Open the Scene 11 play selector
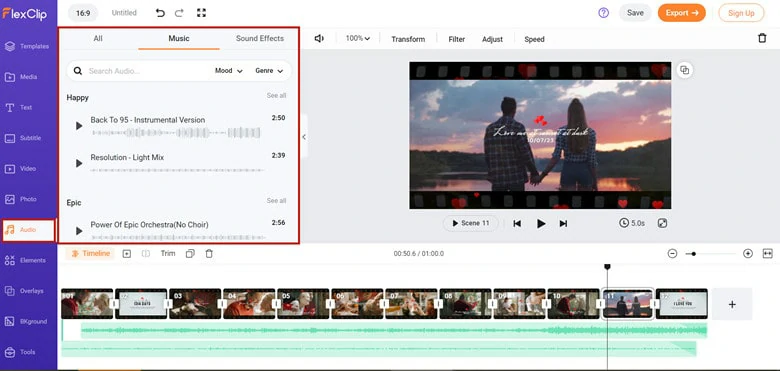Viewport: 780px width, 371px height. click(471, 223)
